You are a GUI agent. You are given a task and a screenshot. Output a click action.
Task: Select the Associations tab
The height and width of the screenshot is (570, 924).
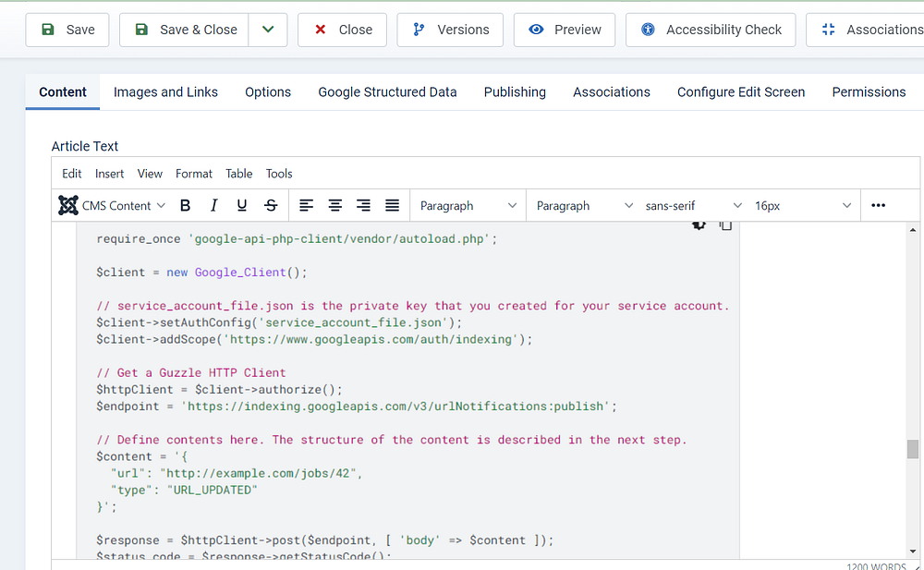612,92
